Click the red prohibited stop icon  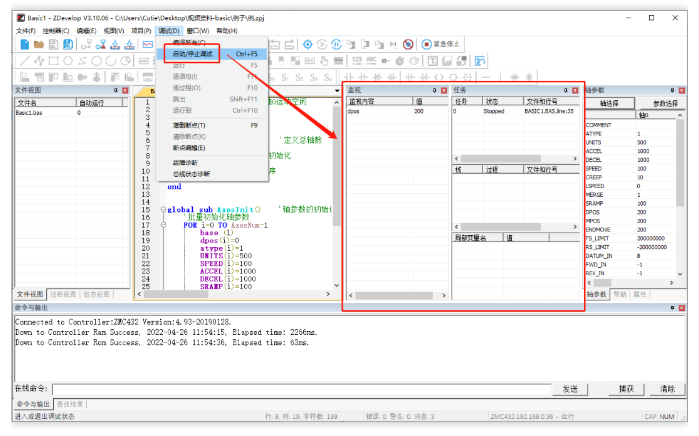click(x=408, y=44)
